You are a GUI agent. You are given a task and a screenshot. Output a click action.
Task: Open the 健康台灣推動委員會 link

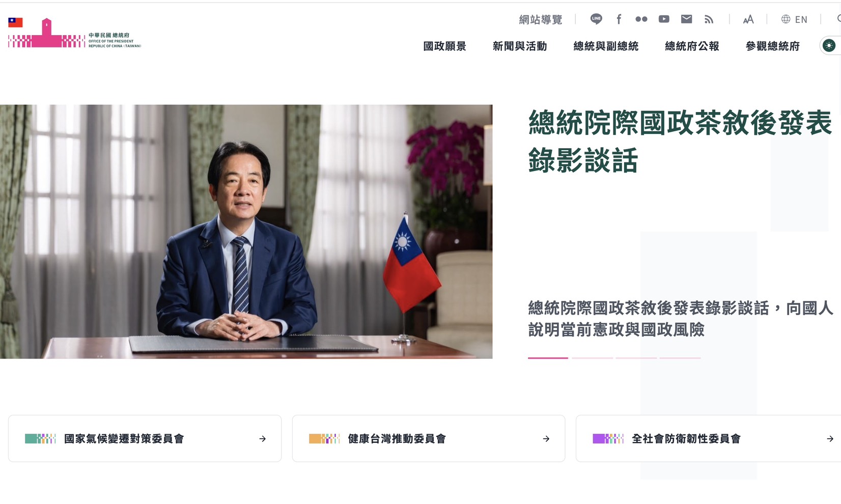point(429,438)
